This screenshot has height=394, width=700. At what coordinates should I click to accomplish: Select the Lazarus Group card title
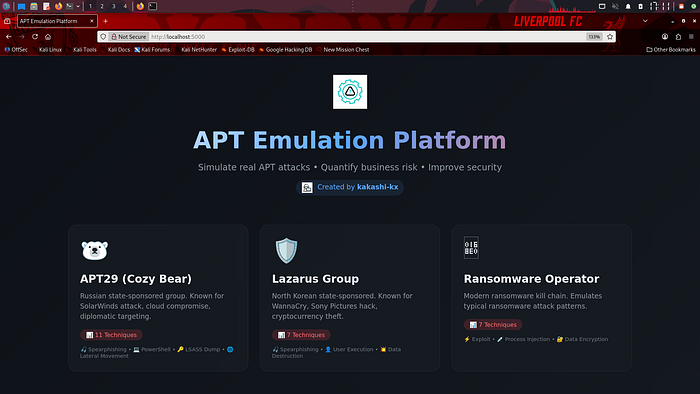(x=315, y=279)
